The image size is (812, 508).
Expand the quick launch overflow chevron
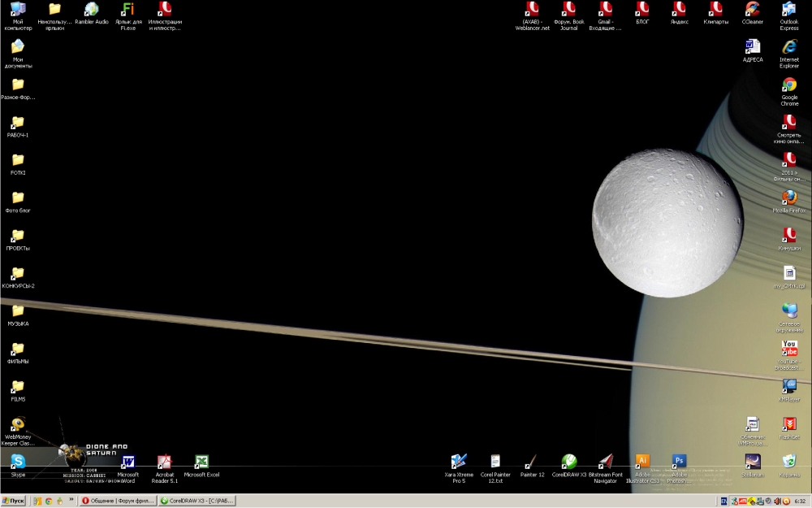[71, 500]
